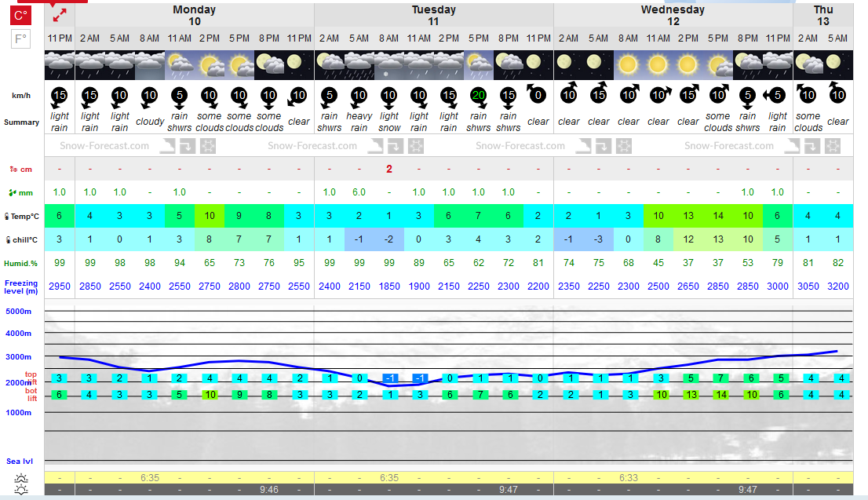The height and width of the screenshot is (500, 868).
Task: Click Tuesday 5 AM heavy rain icon
Action: click(359, 65)
